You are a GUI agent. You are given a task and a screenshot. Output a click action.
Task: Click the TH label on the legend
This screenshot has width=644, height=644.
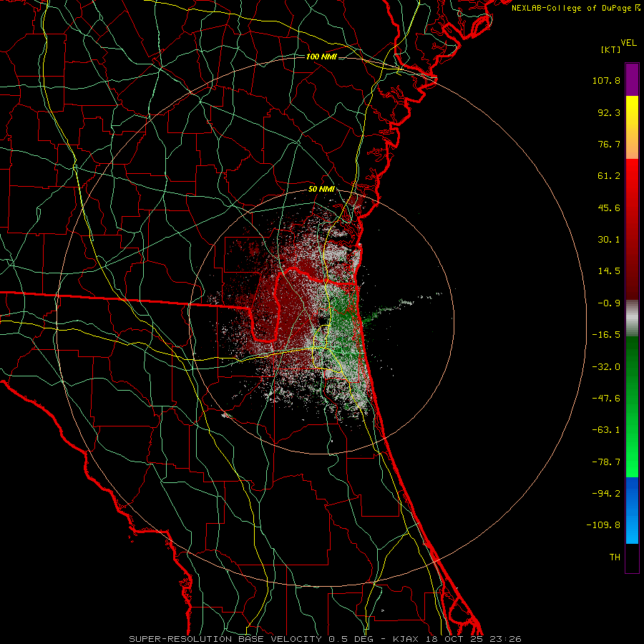tap(615, 557)
